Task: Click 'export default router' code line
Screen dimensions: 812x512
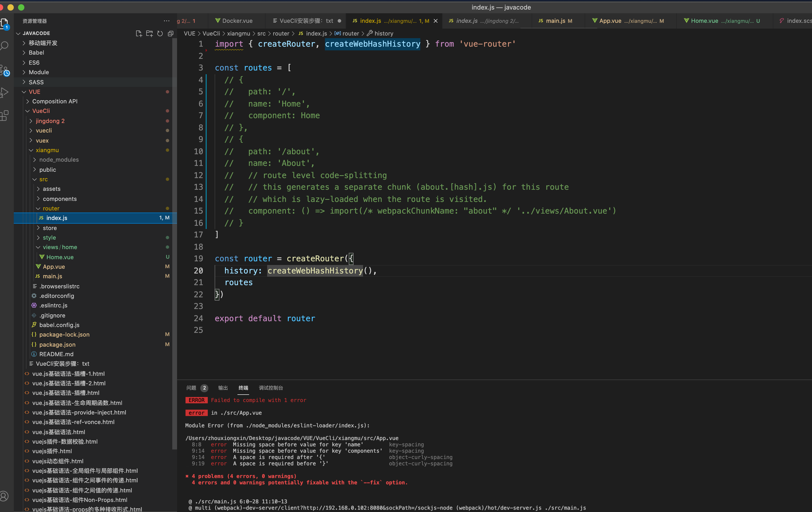Action: click(265, 318)
